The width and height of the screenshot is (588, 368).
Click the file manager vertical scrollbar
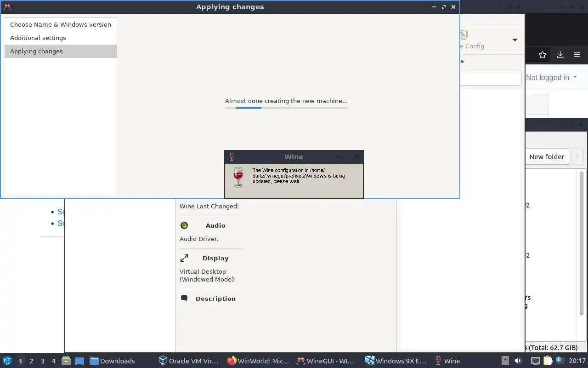tap(581, 243)
